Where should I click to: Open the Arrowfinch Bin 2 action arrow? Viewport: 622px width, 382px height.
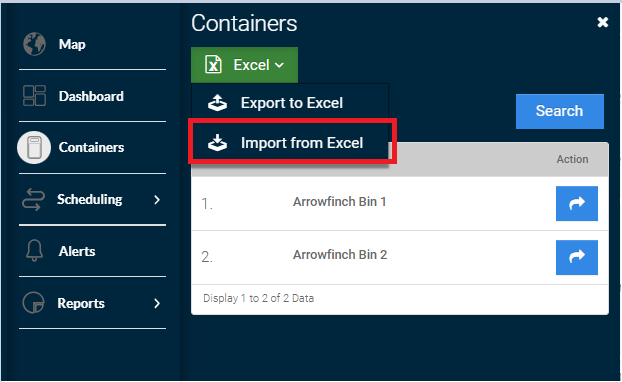[x=577, y=257]
